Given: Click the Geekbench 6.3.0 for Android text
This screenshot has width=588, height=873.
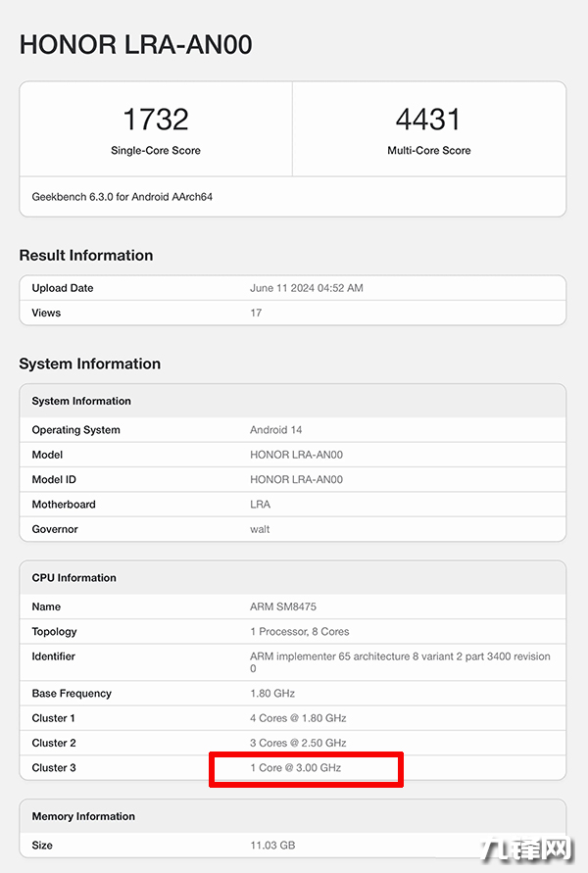Looking at the screenshot, I should 122,197.
